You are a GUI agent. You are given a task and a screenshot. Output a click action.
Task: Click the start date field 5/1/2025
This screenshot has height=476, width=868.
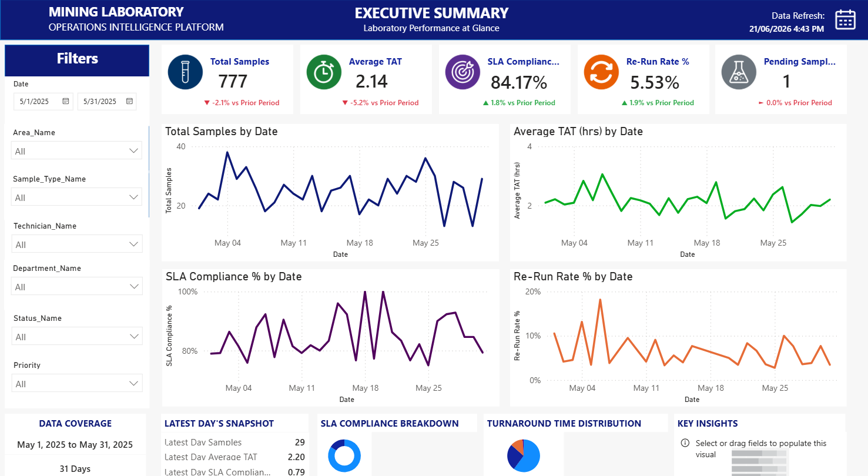click(x=43, y=101)
